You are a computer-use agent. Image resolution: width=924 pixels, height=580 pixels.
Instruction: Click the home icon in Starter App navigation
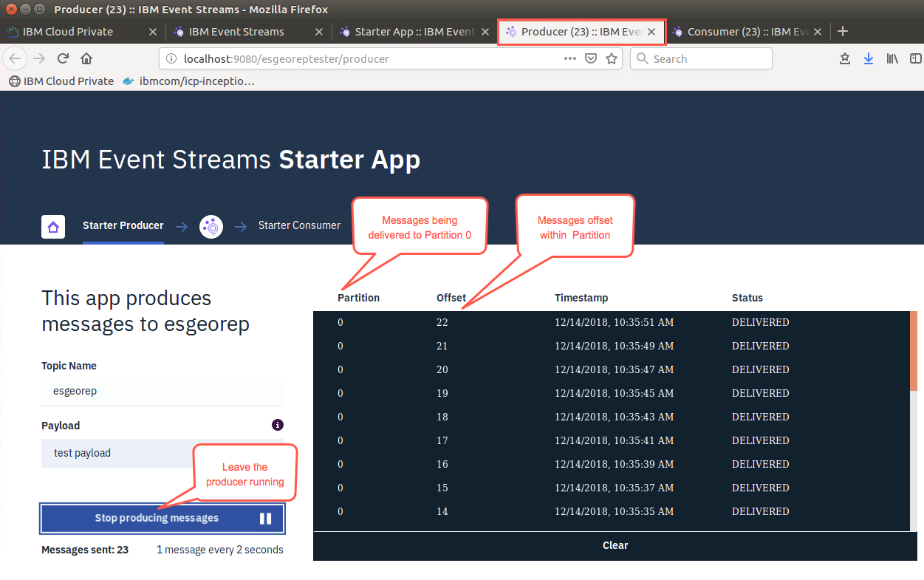53,227
